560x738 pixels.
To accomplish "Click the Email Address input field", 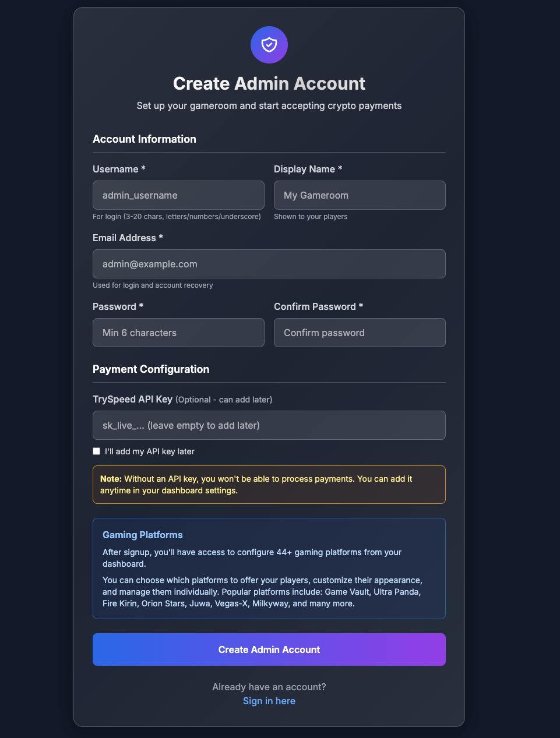I will [x=269, y=264].
